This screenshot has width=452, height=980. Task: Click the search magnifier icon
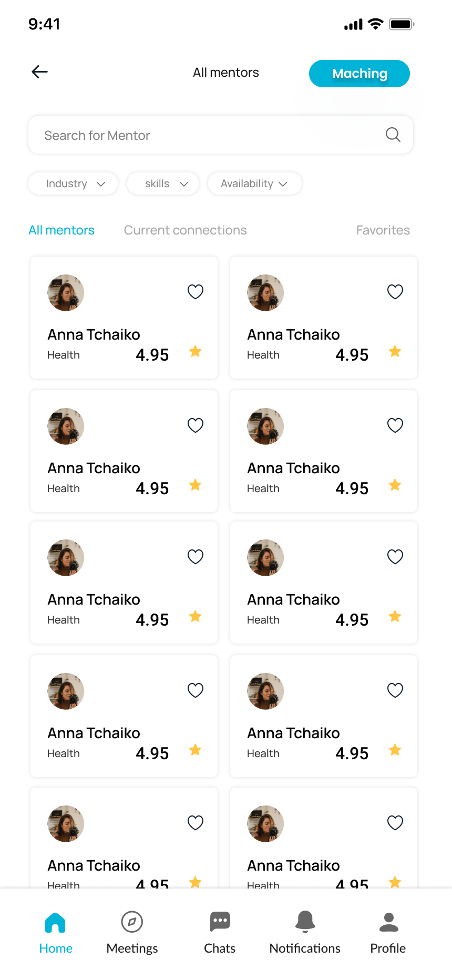pyautogui.click(x=393, y=135)
